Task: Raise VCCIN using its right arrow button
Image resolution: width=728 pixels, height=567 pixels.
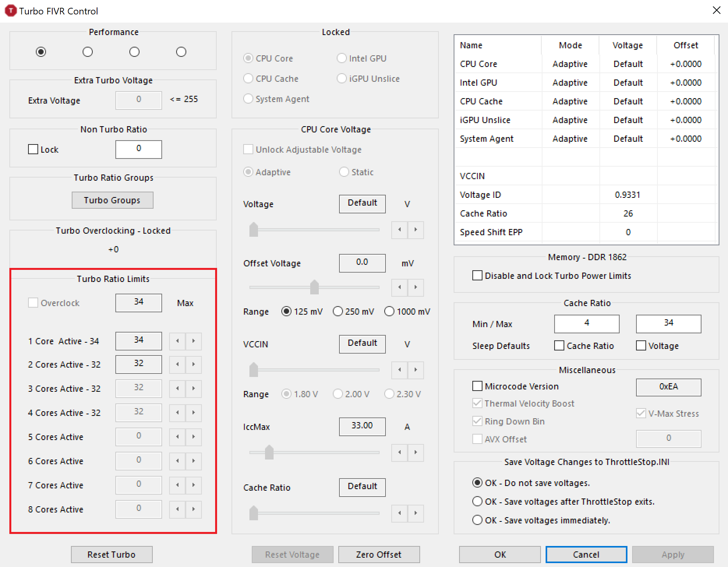Action: pyautogui.click(x=416, y=370)
